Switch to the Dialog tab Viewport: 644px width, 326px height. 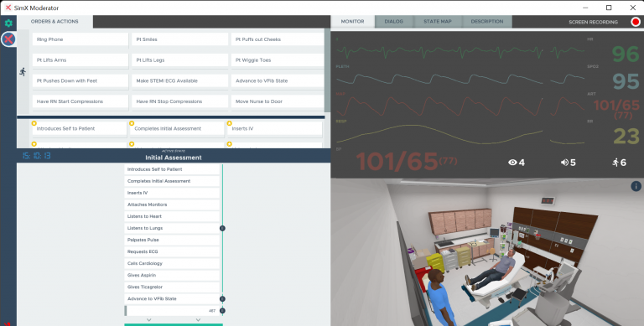[x=393, y=21]
